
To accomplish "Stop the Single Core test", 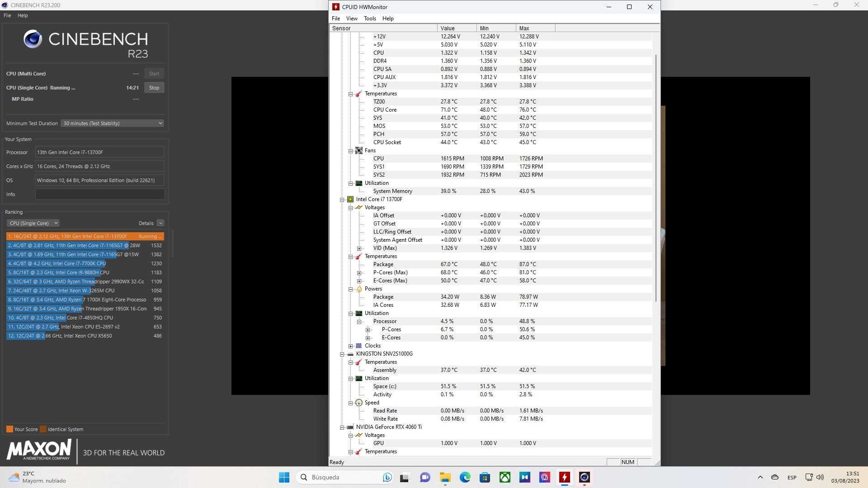I will click(x=154, y=88).
